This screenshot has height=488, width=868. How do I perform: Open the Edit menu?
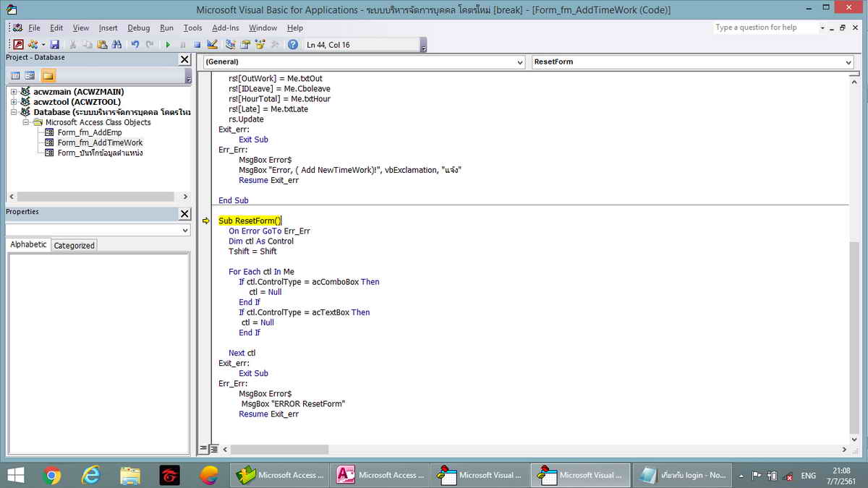(x=56, y=27)
